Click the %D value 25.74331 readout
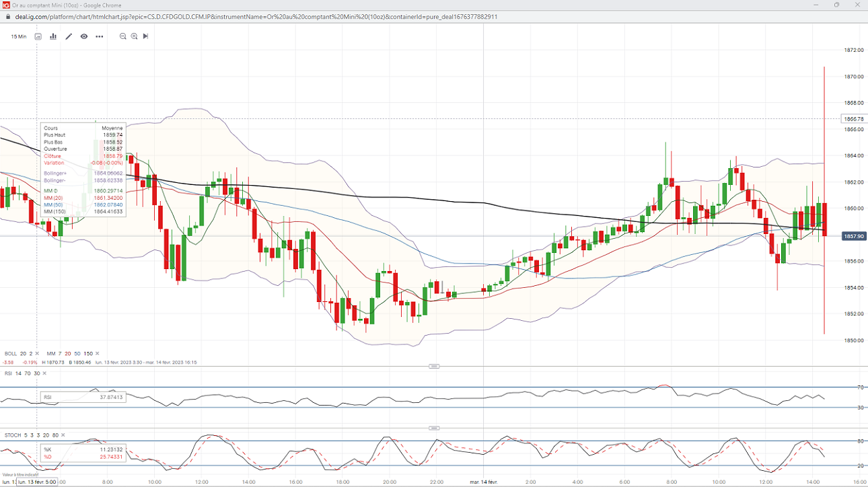The width and height of the screenshot is (868, 487). 111,457
